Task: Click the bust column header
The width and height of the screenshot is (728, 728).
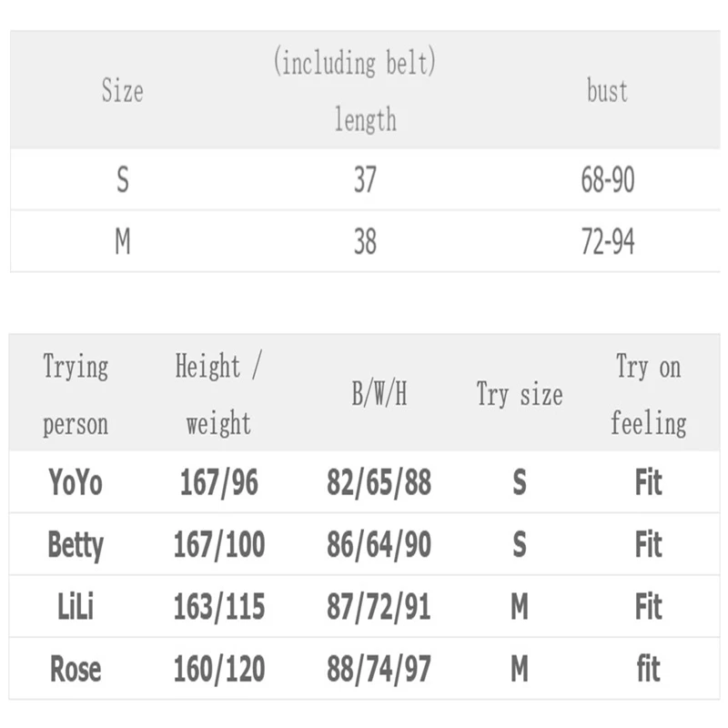Action: (607, 90)
